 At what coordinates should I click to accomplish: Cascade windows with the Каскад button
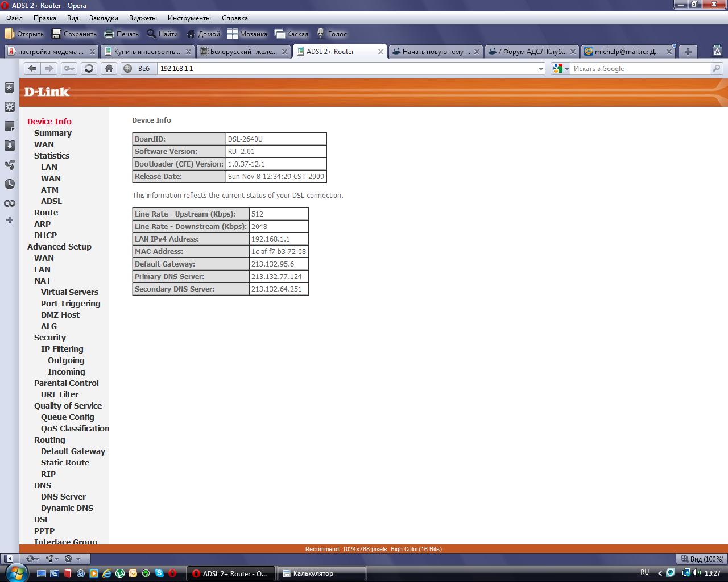point(291,34)
